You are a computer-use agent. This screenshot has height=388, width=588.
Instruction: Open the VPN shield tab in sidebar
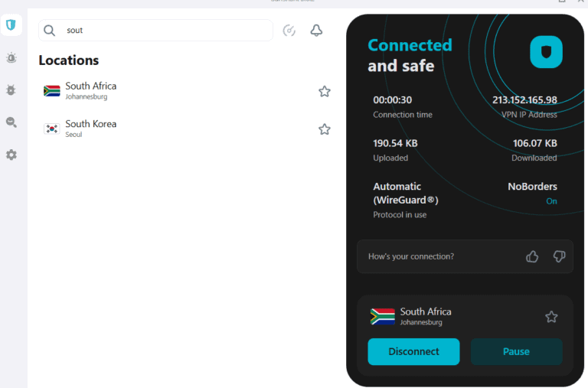pos(11,25)
